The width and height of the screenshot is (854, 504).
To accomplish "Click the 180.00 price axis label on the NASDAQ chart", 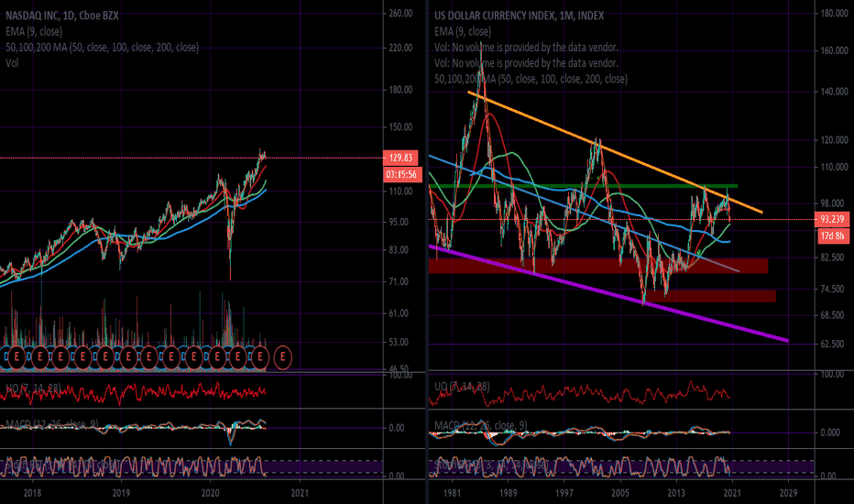I will (400, 90).
